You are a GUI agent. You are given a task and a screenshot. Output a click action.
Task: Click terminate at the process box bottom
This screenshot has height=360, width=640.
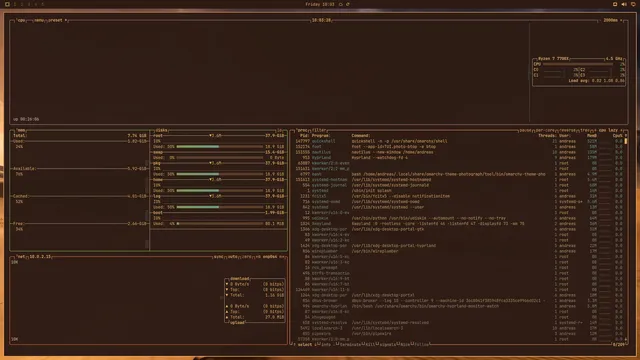point(349,344)
